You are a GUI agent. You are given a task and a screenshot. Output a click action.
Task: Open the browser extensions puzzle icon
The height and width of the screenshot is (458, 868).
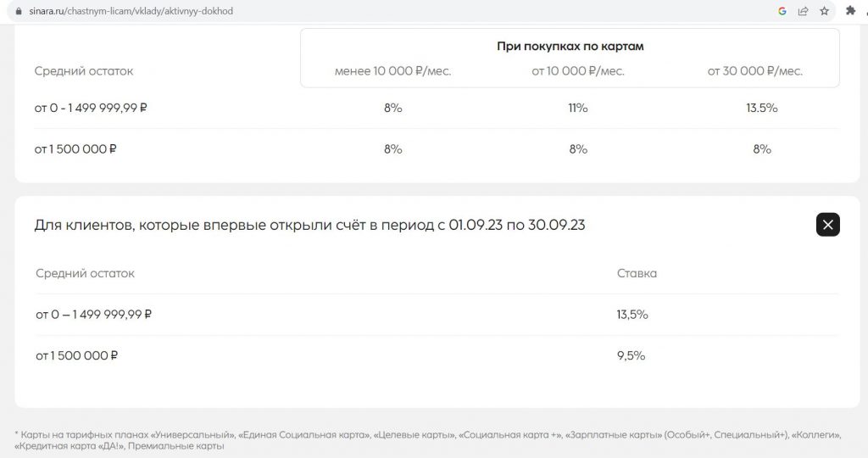pyautogui.click(x=850, y=10)
